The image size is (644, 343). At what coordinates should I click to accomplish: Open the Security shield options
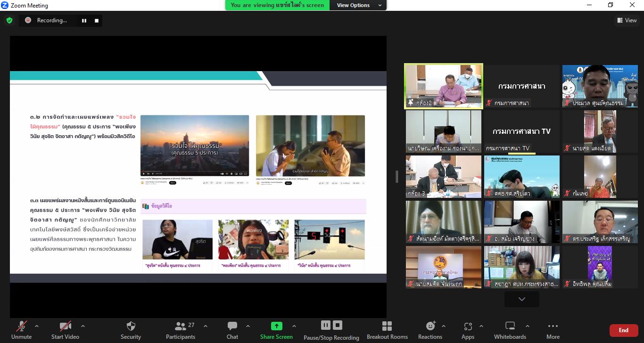(131, 326)
